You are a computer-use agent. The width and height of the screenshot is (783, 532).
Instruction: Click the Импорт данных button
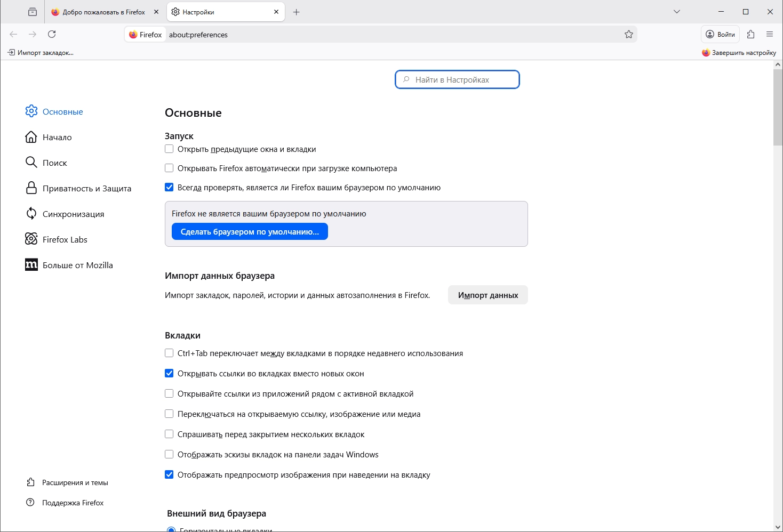488,295
